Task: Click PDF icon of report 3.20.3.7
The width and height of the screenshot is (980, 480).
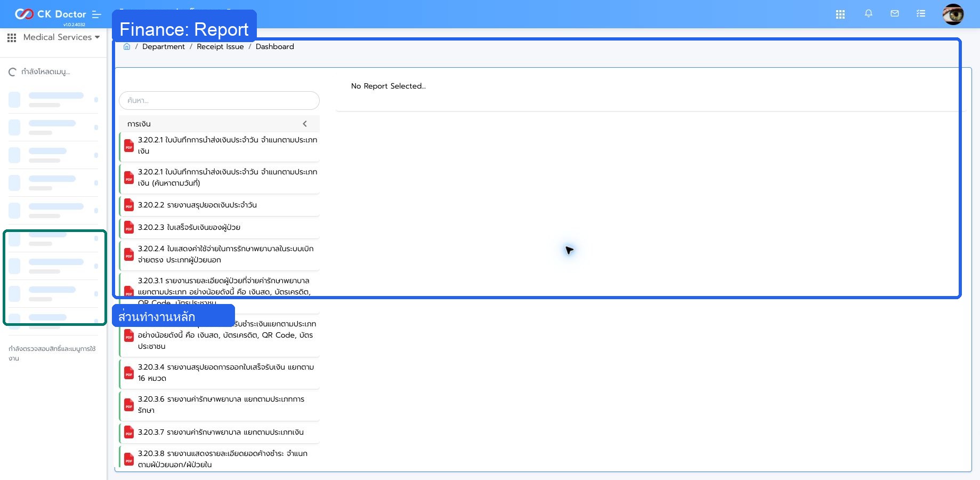Action: pyautogui.click(x=129, y=433)
